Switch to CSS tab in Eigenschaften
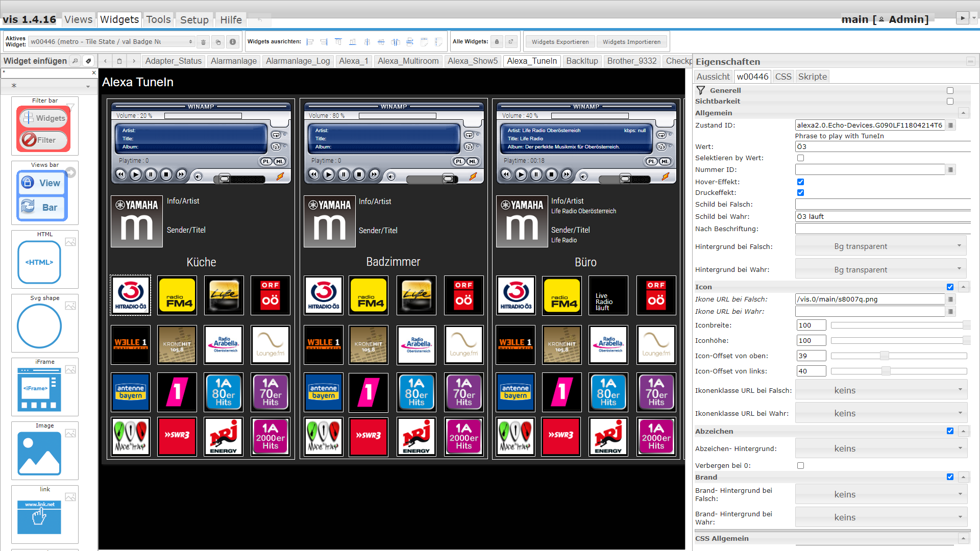980x551 pixels. [x=783, y=77]
